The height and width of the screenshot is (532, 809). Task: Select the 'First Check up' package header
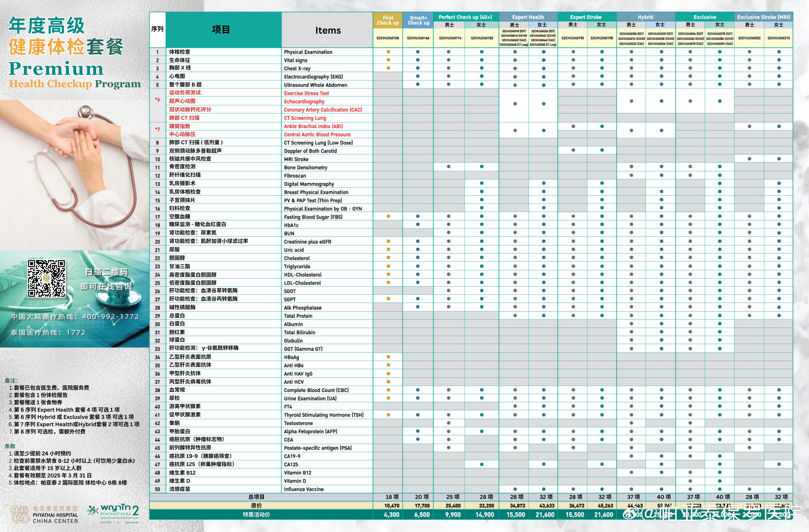coord(388,20)
